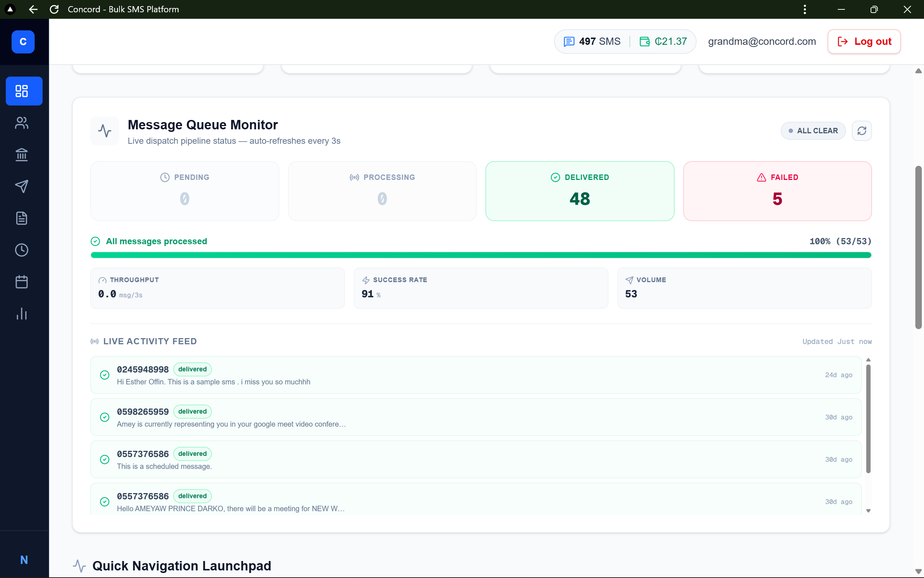
Task: Click the page scroll-up arrow
Action: [x=919, y=71]
